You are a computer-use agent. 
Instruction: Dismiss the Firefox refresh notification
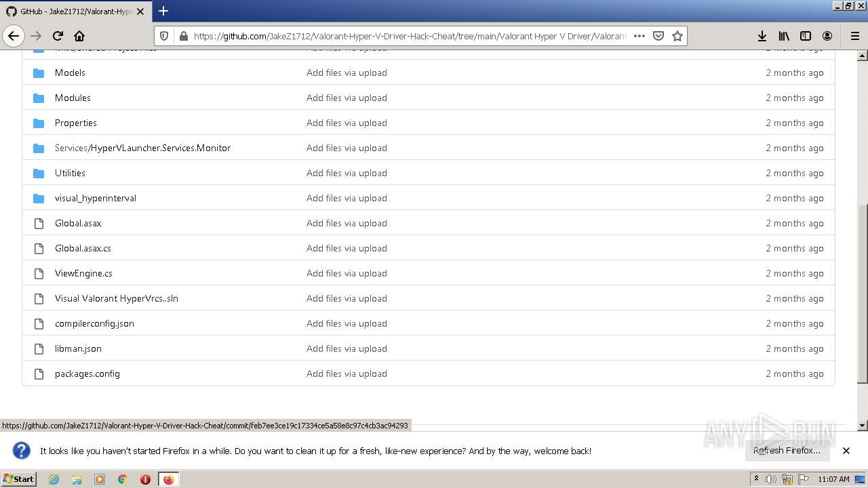click(846, 451)
